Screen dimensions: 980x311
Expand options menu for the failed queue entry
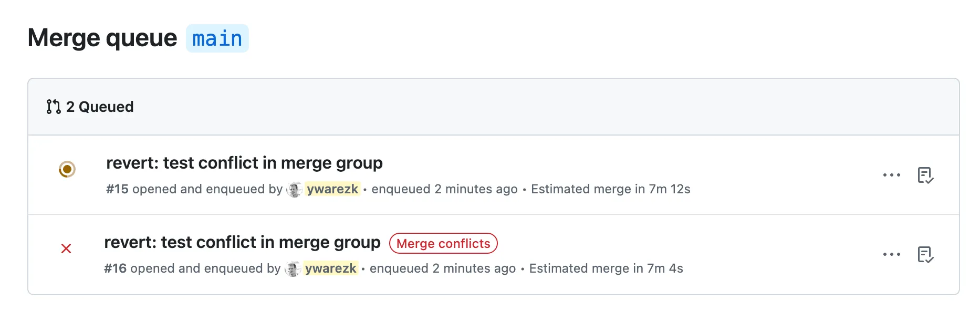point(891,254)
